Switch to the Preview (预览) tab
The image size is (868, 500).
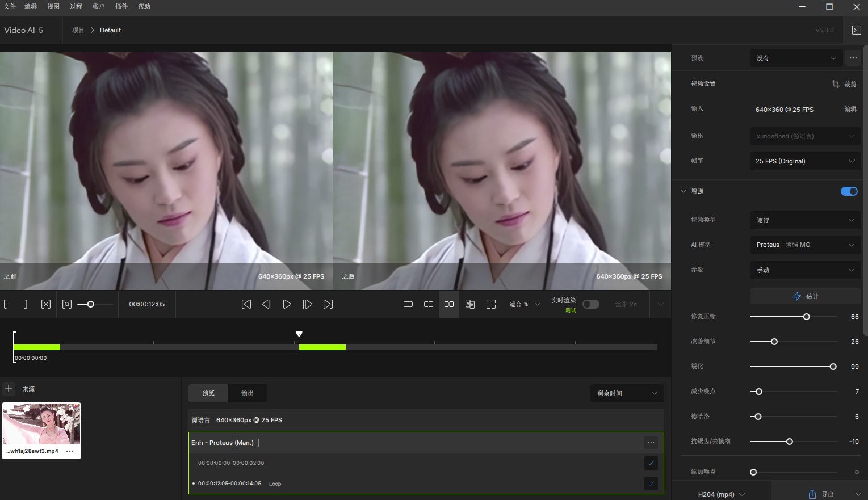tap(208, 393)
